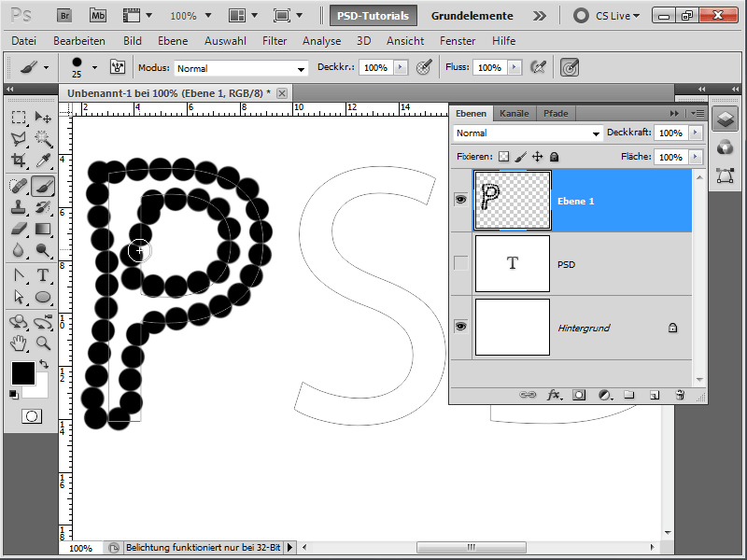Screen dimensions: 747x560
Task: Delete the current layer
Action: click(x=680, y=395)
